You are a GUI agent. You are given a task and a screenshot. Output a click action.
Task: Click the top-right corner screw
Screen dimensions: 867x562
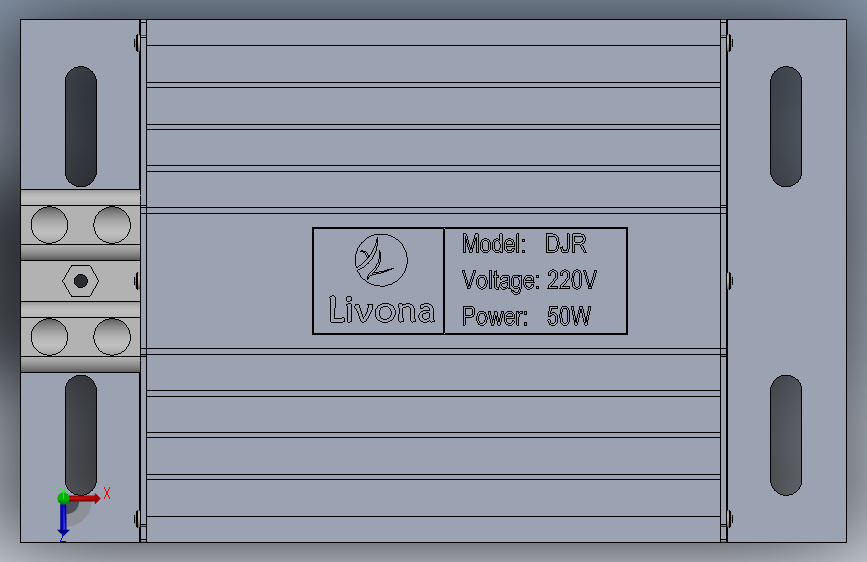tap(730, 43)
